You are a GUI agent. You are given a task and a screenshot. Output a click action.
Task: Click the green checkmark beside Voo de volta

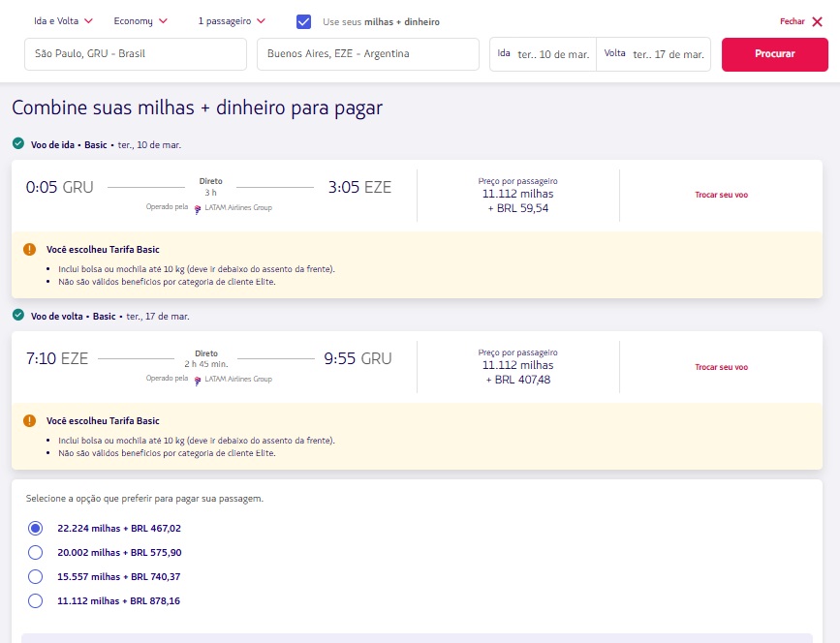18,315
